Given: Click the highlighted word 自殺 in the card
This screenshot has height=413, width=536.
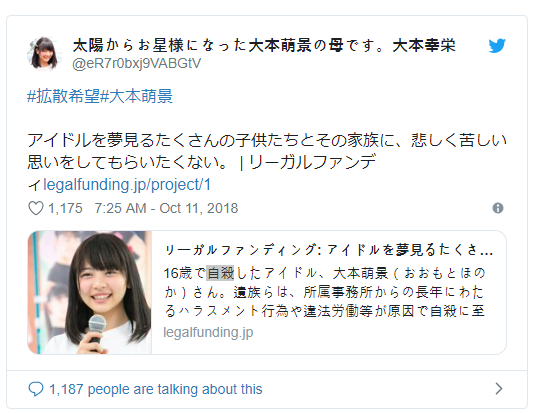Looking at the screenshot, I should coord(220,273).
